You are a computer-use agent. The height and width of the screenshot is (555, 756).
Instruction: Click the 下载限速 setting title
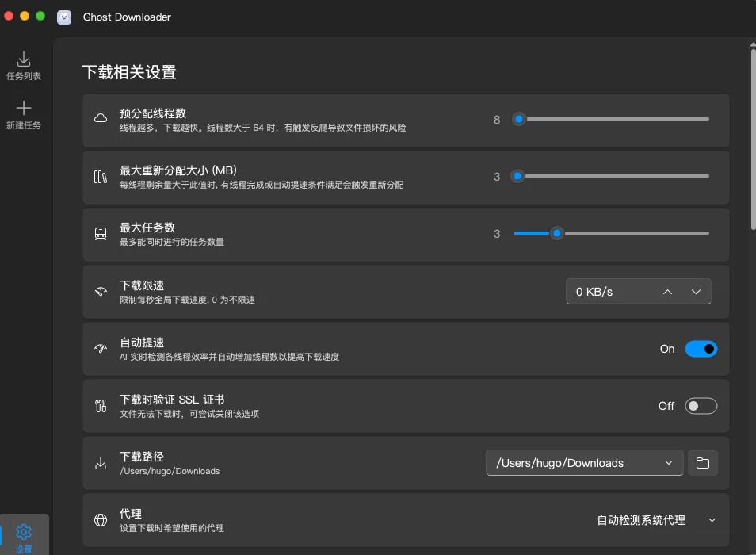[142, 285]
